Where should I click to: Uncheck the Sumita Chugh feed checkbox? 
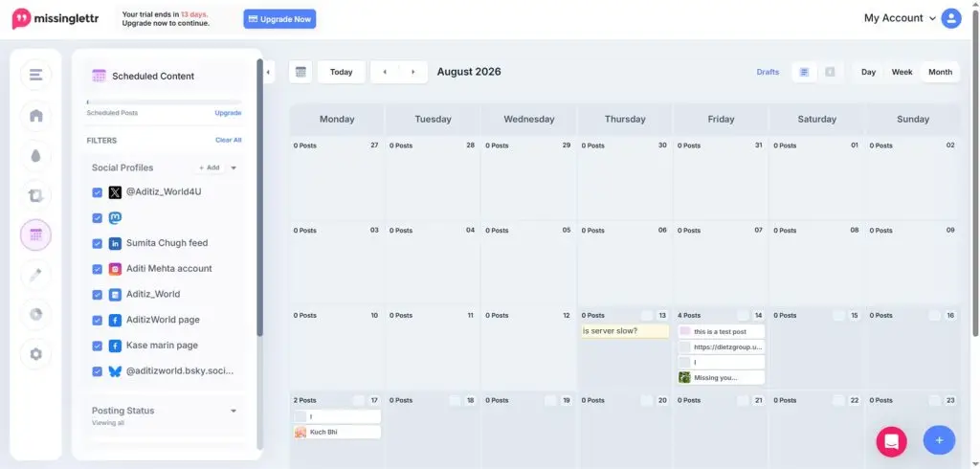[x=97, y=244]
